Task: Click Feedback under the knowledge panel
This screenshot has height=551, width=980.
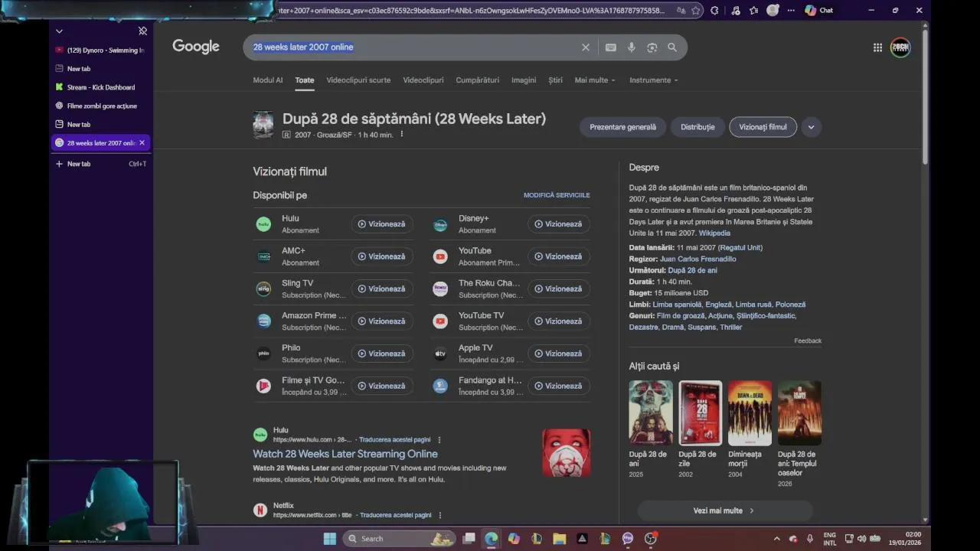Action: 808,341
